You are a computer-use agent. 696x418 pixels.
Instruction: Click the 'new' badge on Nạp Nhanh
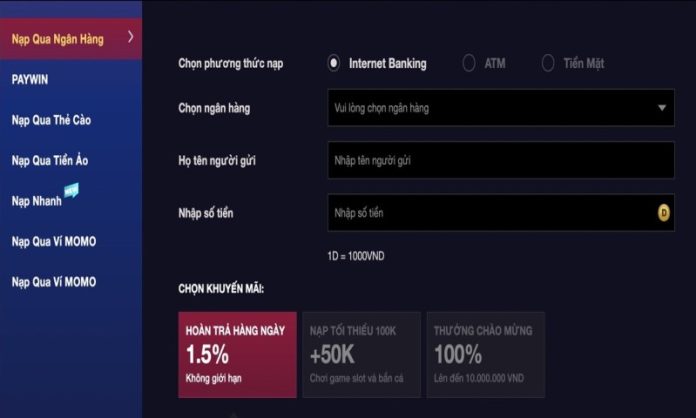pos(71,189)
